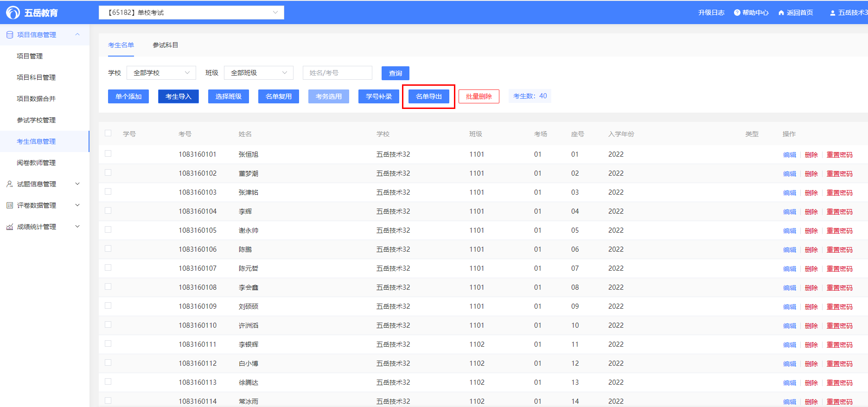868x407 pixels.
Task: Click 重置密码 link for student 李辉
Action: pyautogui.click(x=839, y=212)
